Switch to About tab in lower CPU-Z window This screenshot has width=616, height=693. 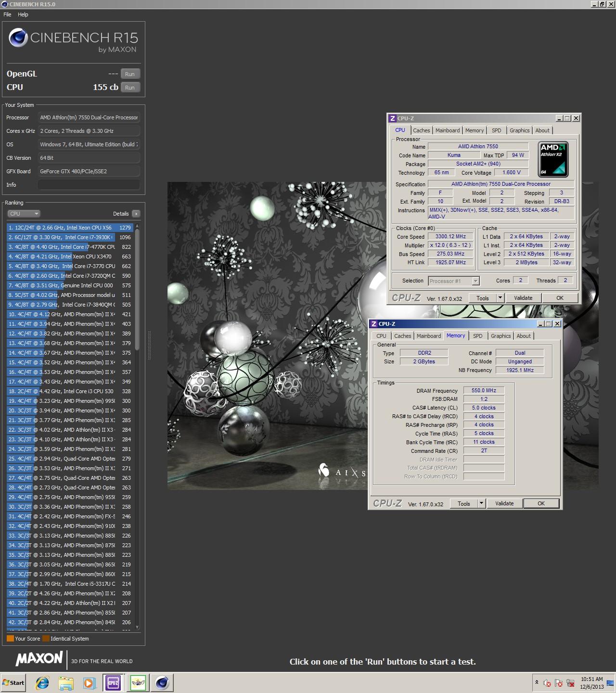[524, 336]
